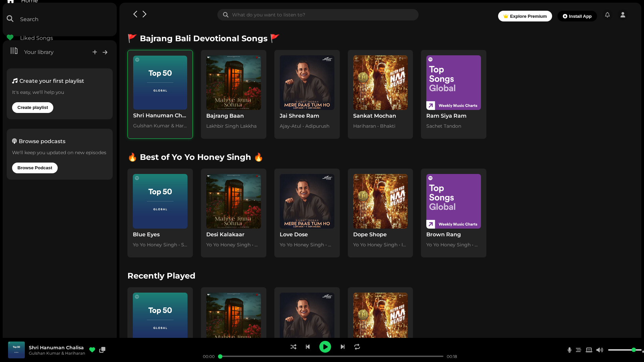
Task: Open the Bajrang Baan song card
Action: (x=233, y=94)
